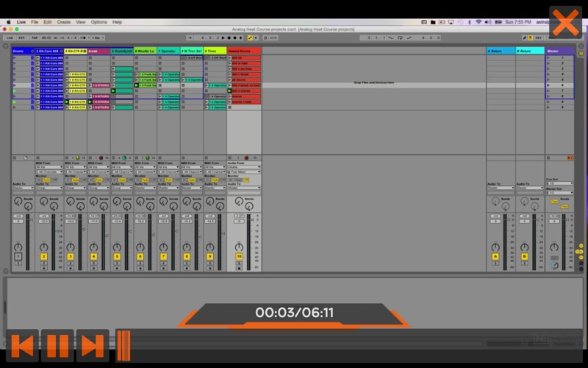Toggle Return A track activator
588x368 pixels.
tap(495, 256)
